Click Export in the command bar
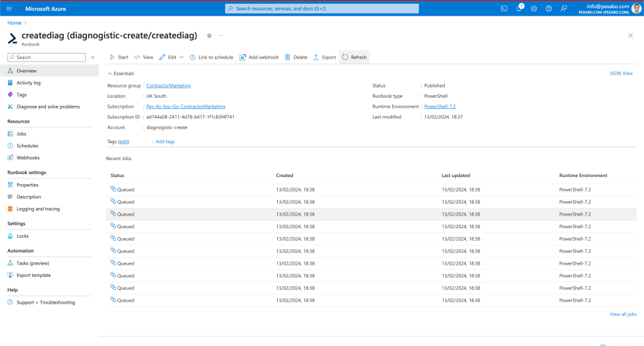The image size is (644, 346). click(325, 57)
